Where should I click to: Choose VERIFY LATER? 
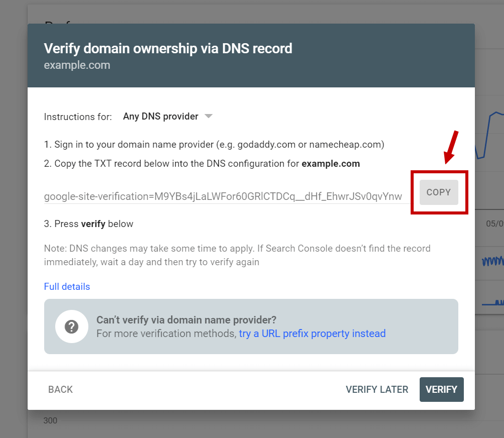(x=376, y=389)
